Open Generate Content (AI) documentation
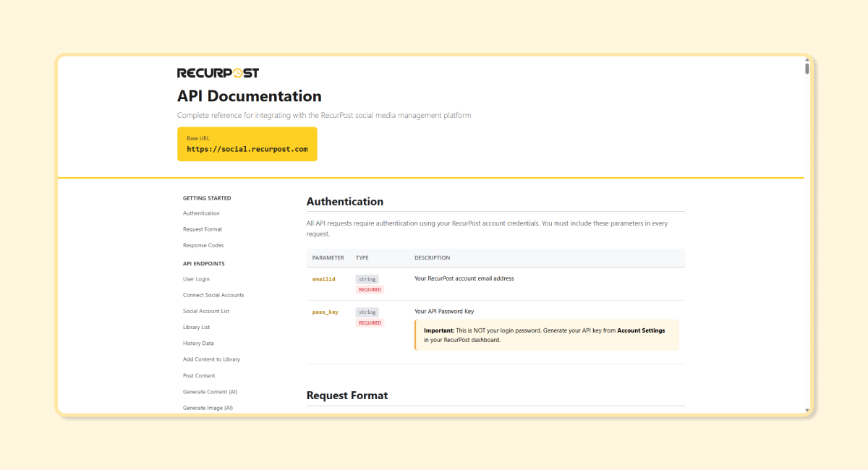Viewport: 868px width, 470px height. 208,391
